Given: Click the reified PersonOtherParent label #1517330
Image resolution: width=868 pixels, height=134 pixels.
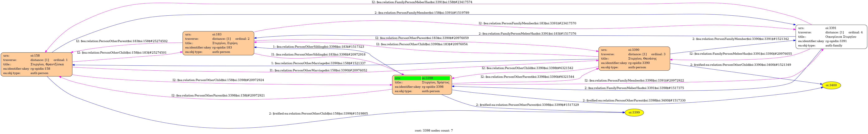Looking at the screenshot, I should click(x=634, y=101).
